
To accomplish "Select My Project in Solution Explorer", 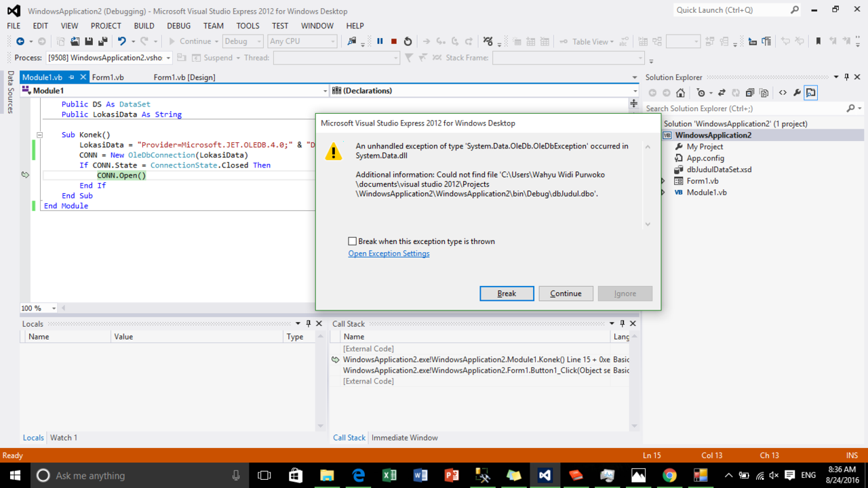I will pos(705,146).
